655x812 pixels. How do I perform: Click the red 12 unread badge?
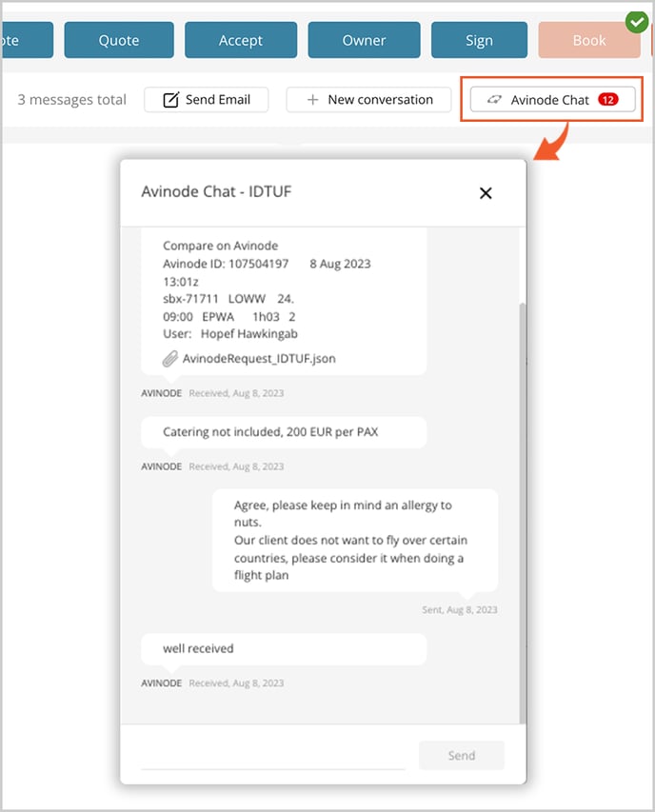pos(608,99)
